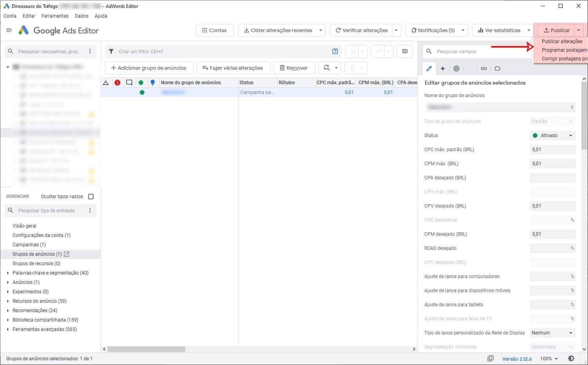
Task: Open the Tipo de lance personalizado Nenhum dropdown
Action: (552, 333)
